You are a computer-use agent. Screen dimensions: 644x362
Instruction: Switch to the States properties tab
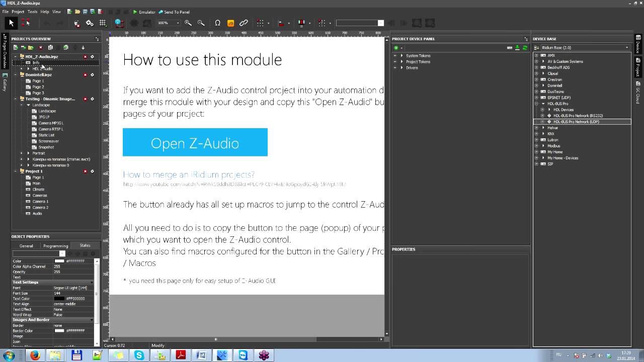click(x=85, y=245)
